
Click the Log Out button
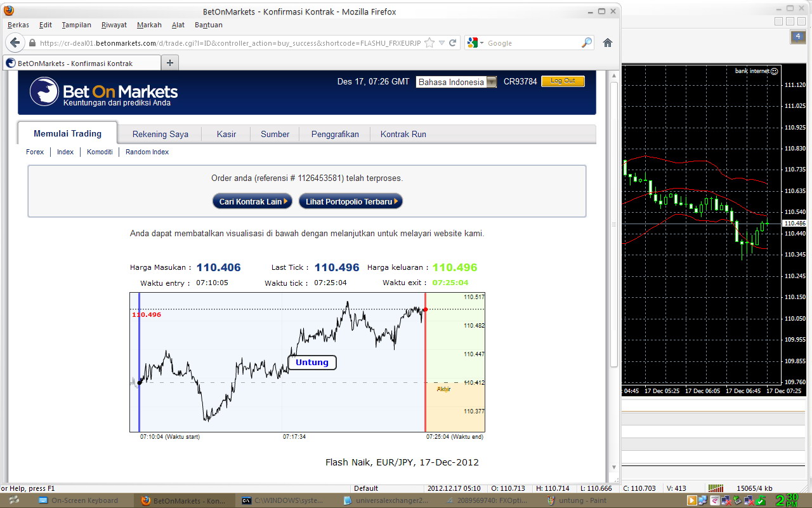coord(563,81)
